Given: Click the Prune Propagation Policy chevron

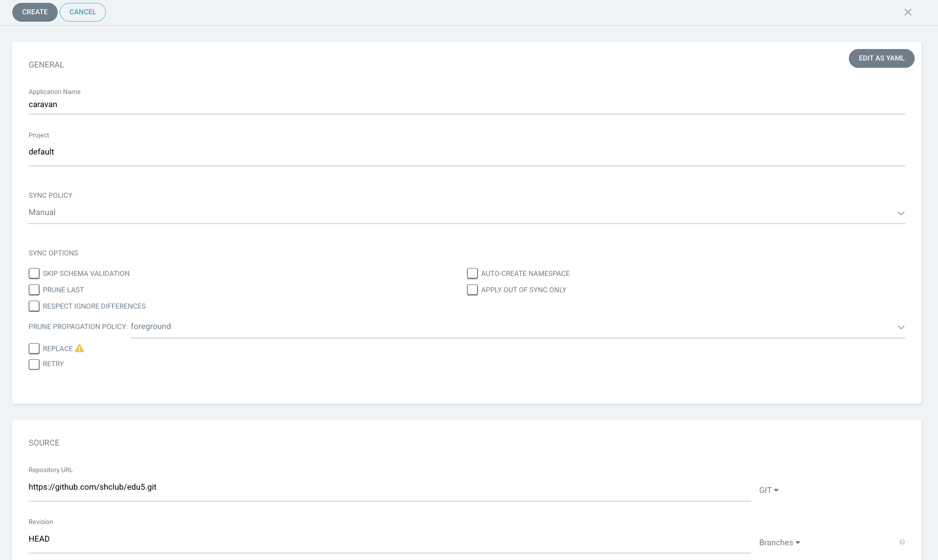Looking at the screenshot, I should 901,327.
